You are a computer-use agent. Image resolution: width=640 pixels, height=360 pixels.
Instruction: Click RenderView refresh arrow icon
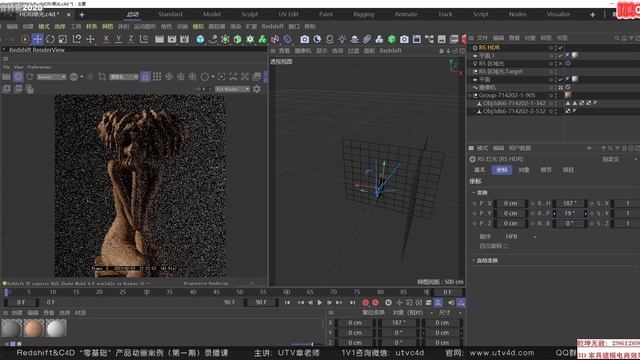pyautogui.click(x=30, y=77)
